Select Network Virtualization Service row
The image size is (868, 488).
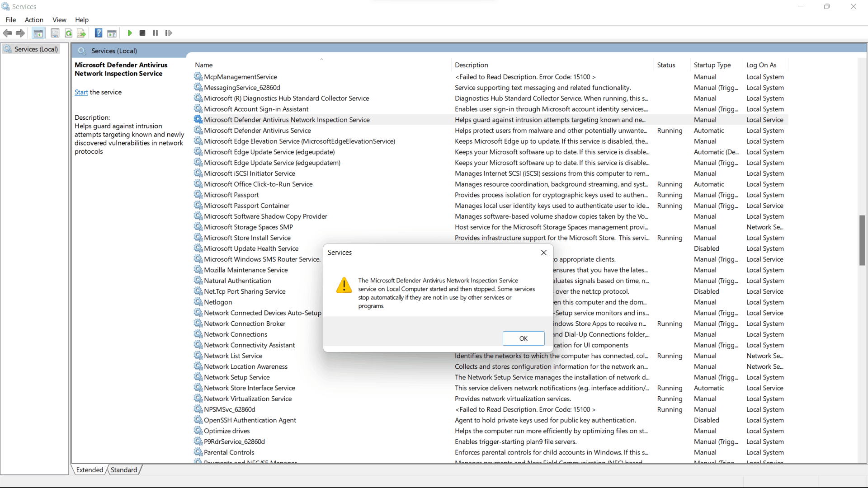(x=491, y=399)
